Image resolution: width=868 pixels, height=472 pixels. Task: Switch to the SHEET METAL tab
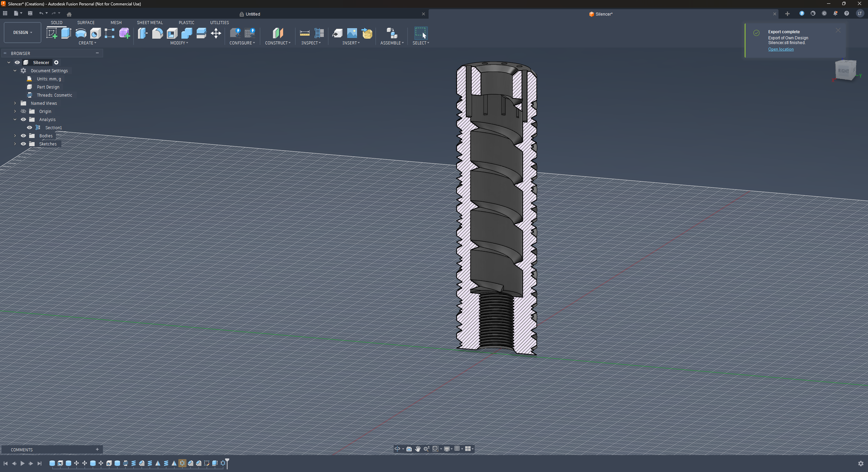pyautogui.click(x=149, y=22)
